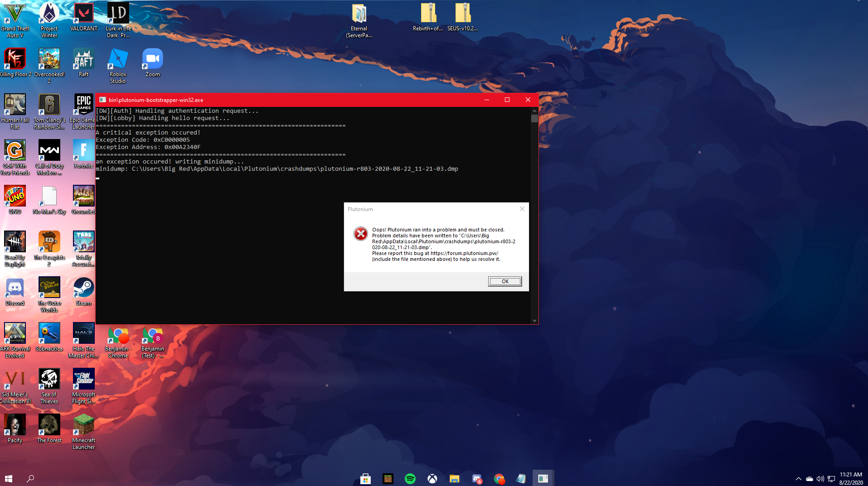
Task: Launch Microsoft Flight Simulator from the desktop
Action: click(x=83, y=386)
